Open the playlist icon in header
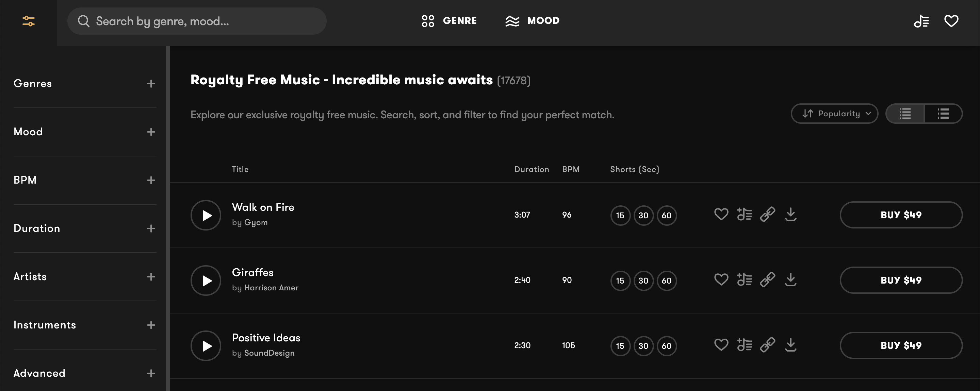 coord(921,21)
